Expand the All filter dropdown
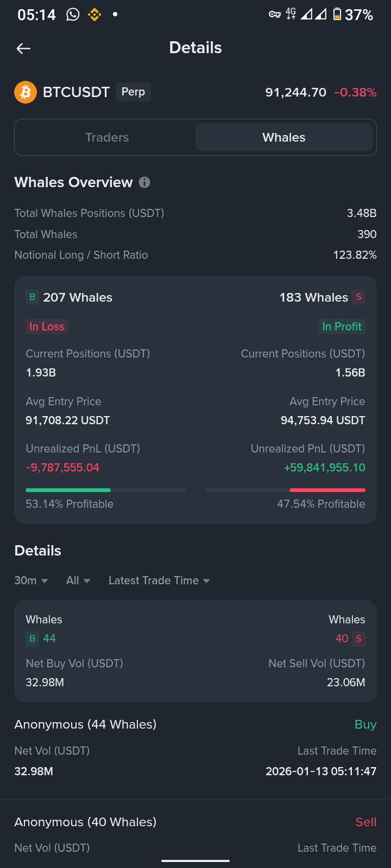 (78, 580)
